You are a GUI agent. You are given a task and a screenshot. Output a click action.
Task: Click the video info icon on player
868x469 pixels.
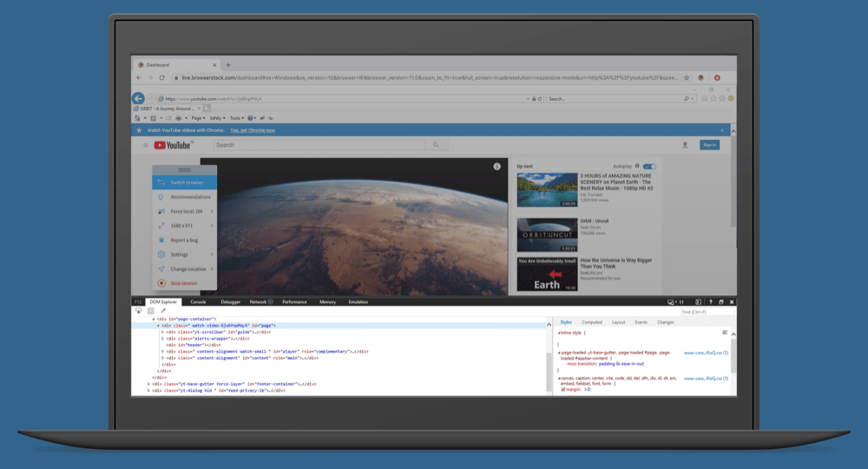[497, 166]
